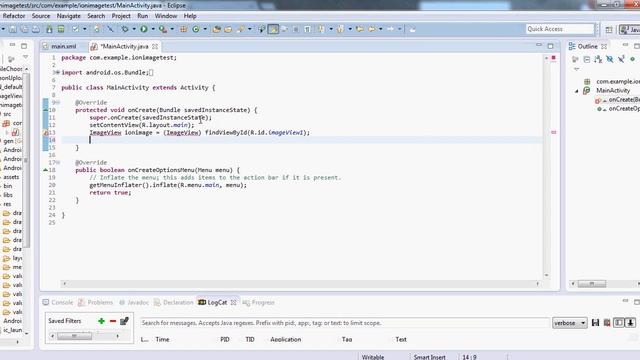Click the New Java Class icon

(196, 29)
